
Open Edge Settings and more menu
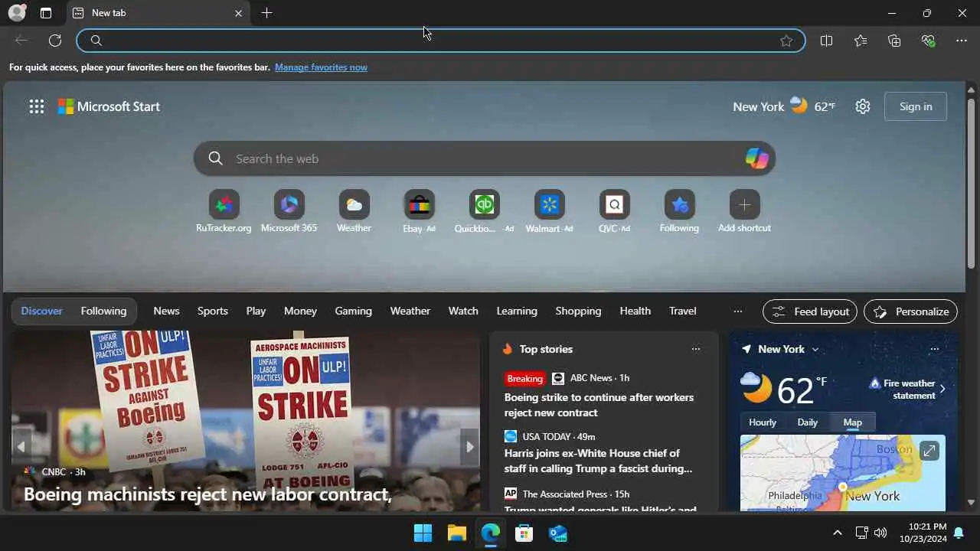[962, 41]
